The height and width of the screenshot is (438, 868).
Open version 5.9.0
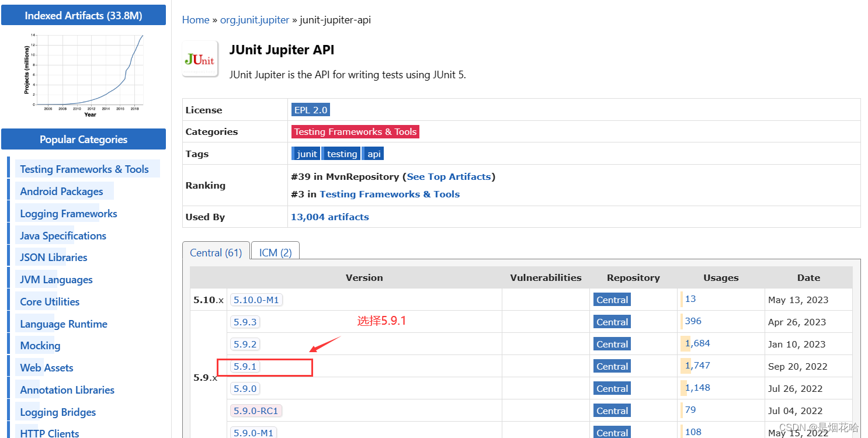[x=245, y=388]
